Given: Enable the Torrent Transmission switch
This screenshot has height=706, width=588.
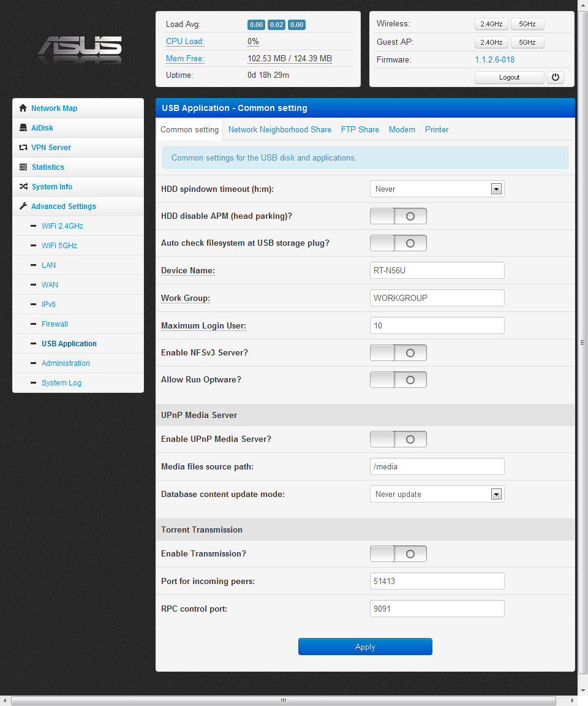Looking at the screenshot, I should (398, 554).
